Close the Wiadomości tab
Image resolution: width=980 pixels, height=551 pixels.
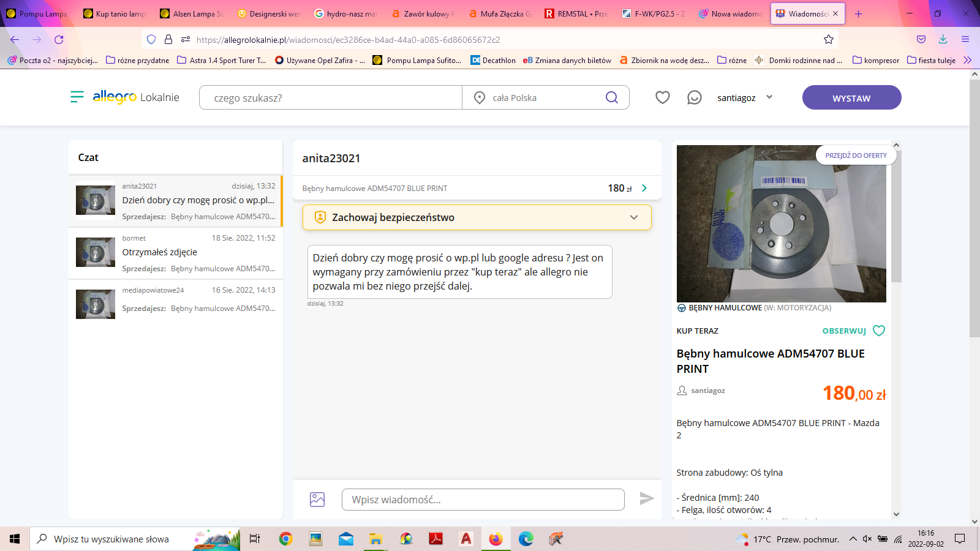coord(835,13)
